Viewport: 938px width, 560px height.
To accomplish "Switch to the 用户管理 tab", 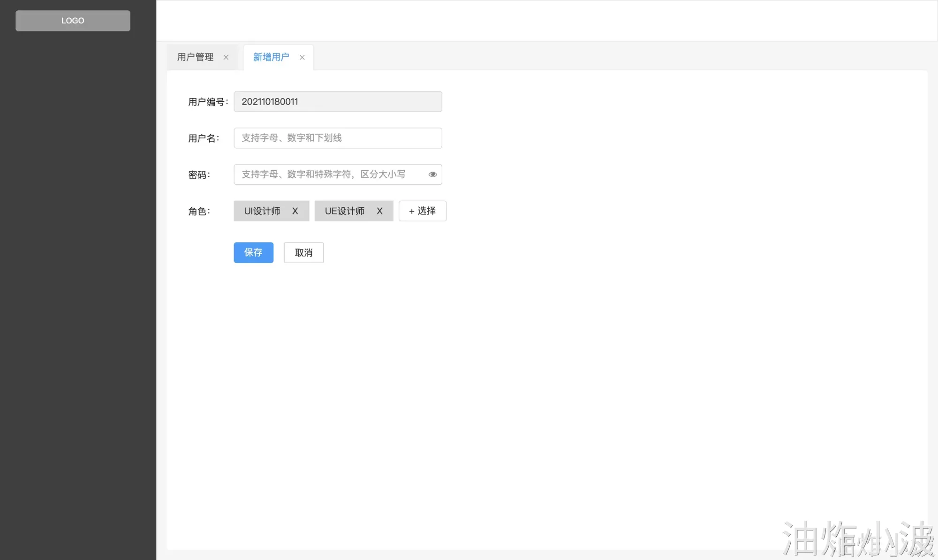I will pos(195,57).
